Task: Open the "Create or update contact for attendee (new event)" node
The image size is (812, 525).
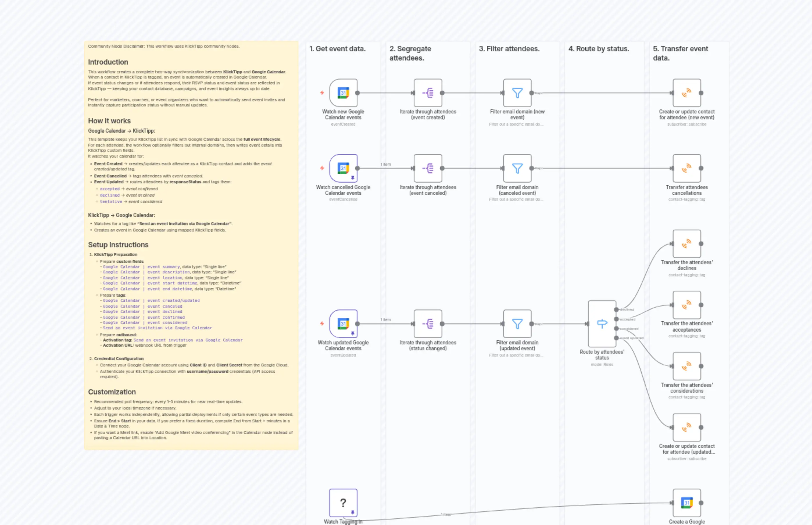Action: coord(687,92)
